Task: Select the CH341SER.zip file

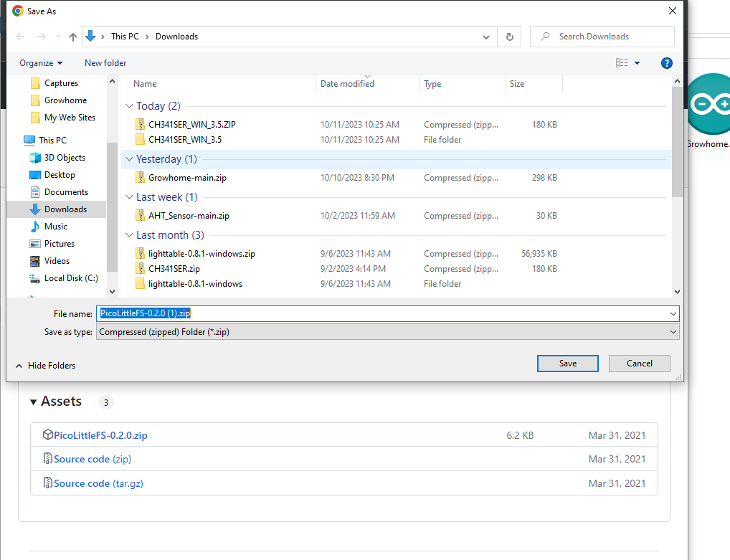Action: point(174,269)
